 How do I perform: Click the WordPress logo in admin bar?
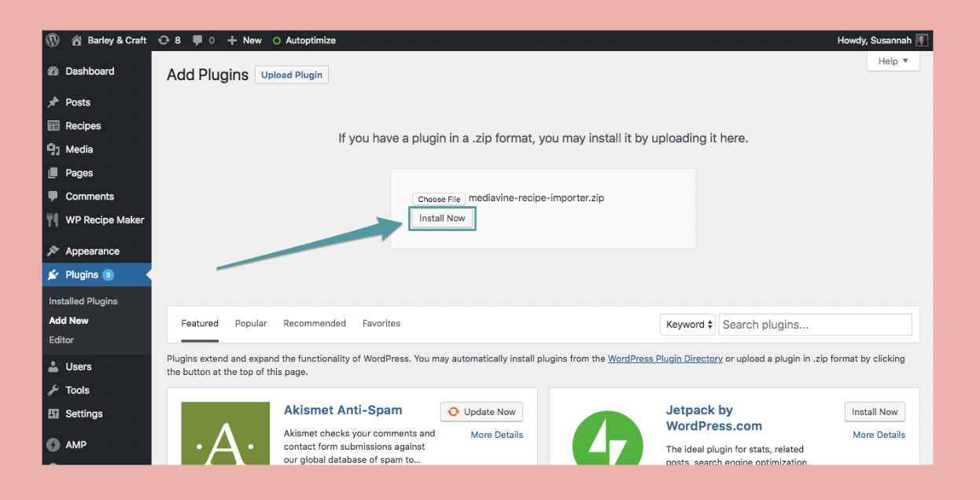coord(53,40)
